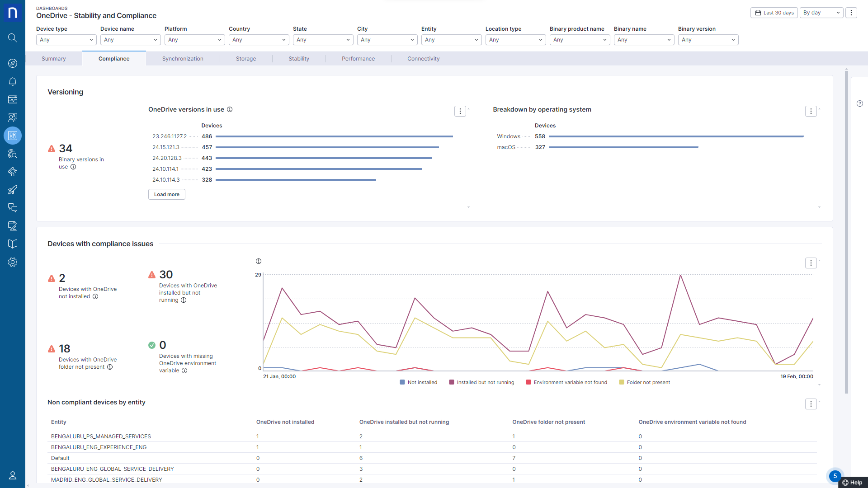The width and height of the screenshot is (868, 488).
Task: Open the alerts bell icon
Action: (x=13, y=81)
